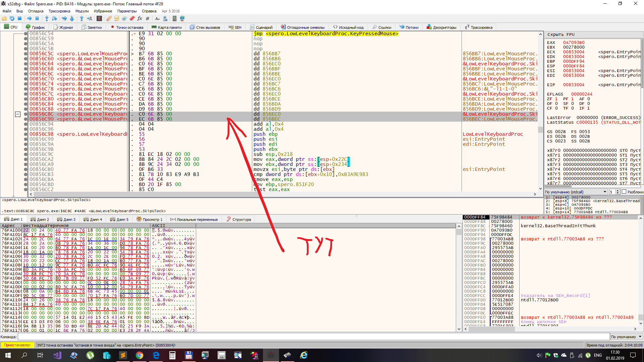Screen dimensions: 644x362
Task: Click Скрыть FPU button
Action: pyautogui.click(x=561, y=35)
